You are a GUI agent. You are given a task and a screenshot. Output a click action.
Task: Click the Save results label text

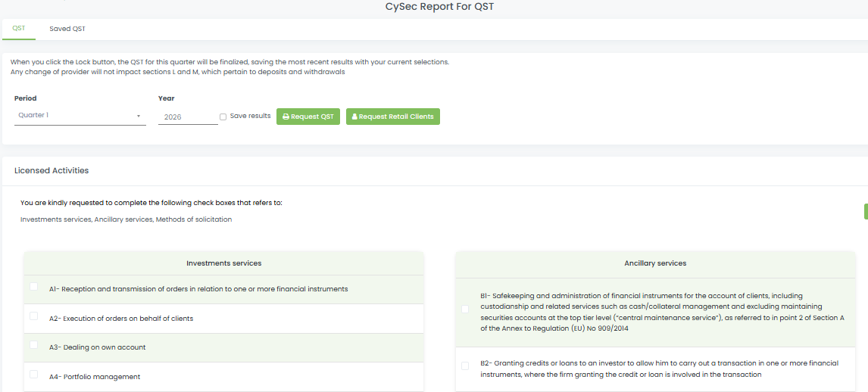click(x=250, y=117)
